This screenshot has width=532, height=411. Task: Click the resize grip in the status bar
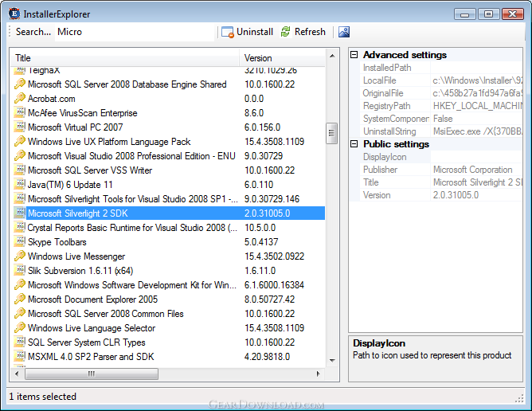click(x=519, y=398)
